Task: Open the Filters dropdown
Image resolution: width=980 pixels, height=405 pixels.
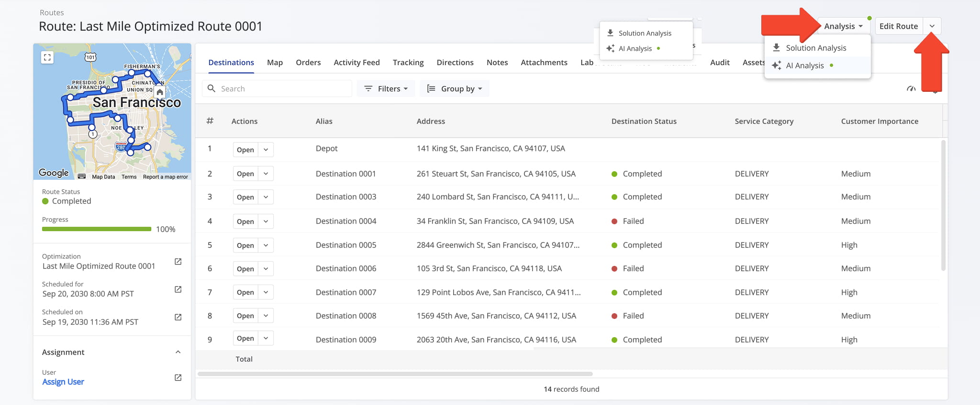Action: coord(386,88)
